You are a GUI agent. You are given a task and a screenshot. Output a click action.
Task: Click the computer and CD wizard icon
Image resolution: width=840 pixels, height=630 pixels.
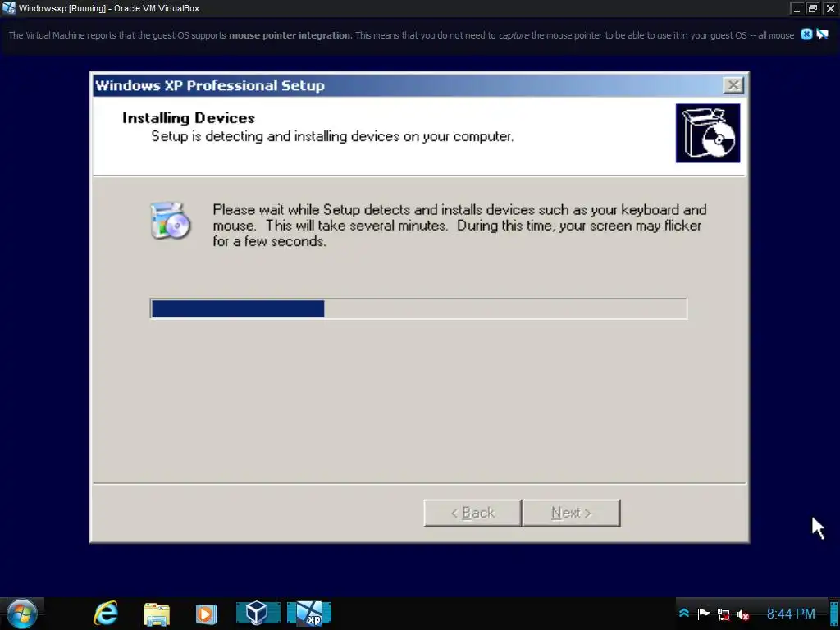(x=170, y=221)
